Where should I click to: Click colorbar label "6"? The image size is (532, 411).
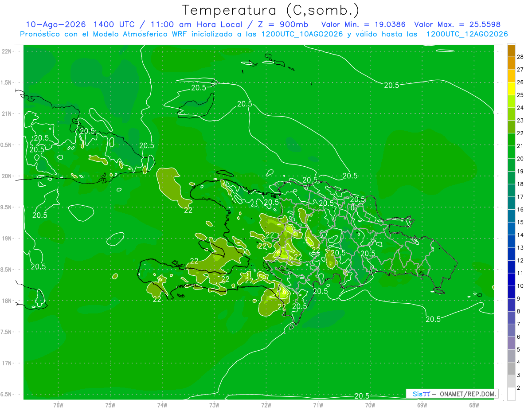519,337
